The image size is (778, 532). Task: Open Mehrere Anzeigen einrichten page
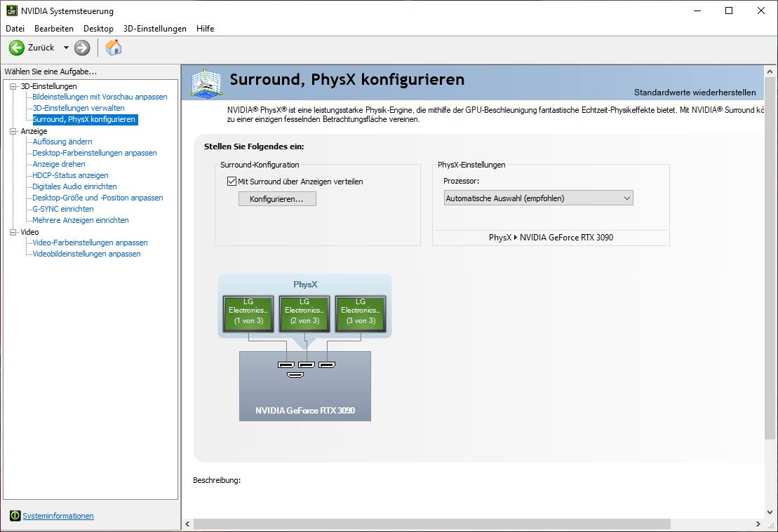(x=81, y=220)
